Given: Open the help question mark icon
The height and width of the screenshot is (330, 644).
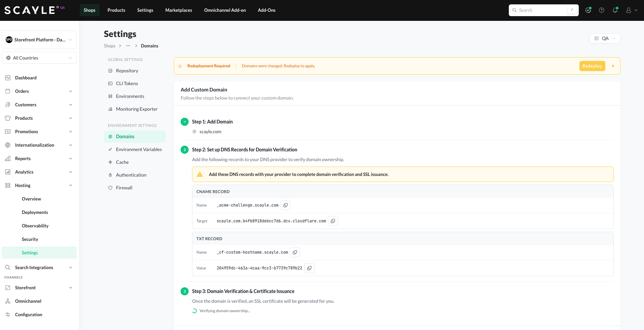Looking at the screenshot, I should coord(602,10).
